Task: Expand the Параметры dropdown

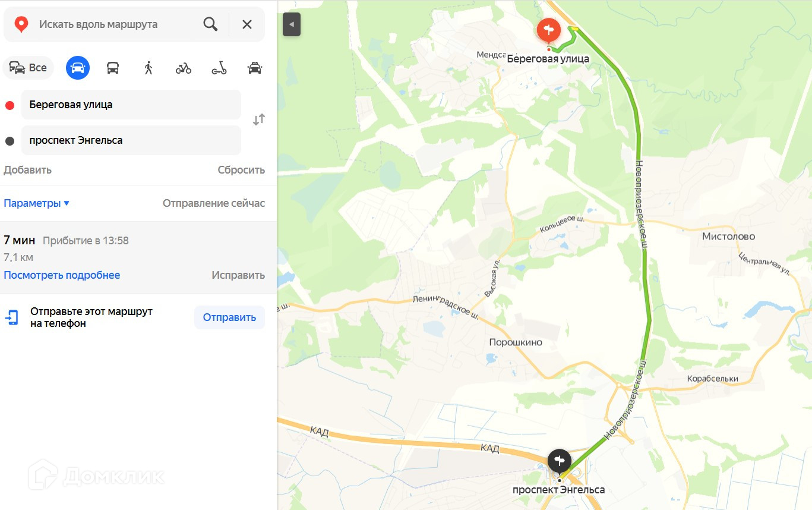Action: coord(37,203)
